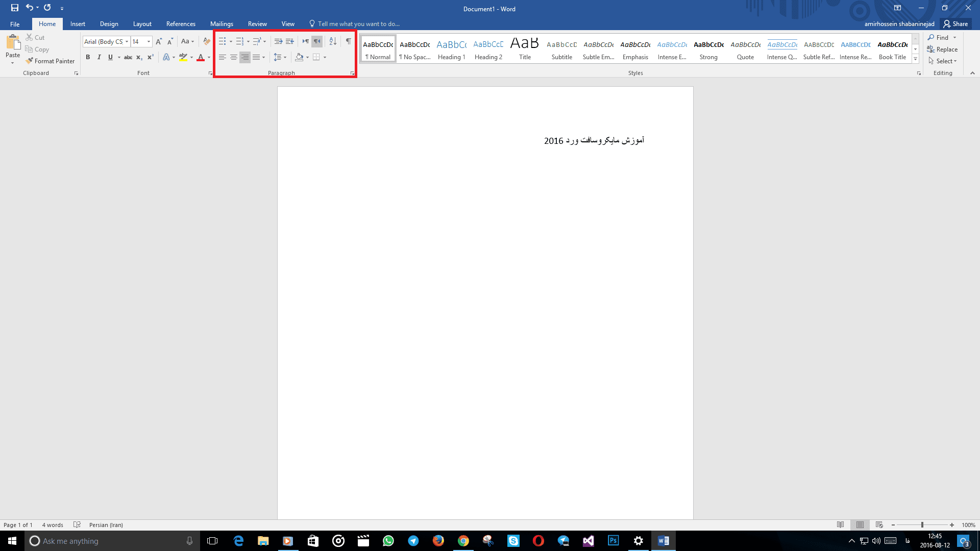
Task: Apply the Title style
Action: (525, 49)
